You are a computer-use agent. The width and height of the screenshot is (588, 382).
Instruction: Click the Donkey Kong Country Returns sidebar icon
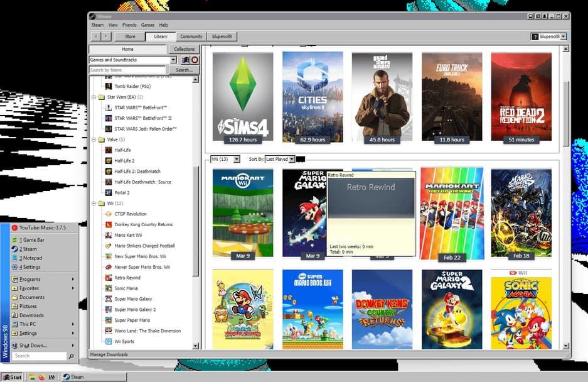coord(109,225)
